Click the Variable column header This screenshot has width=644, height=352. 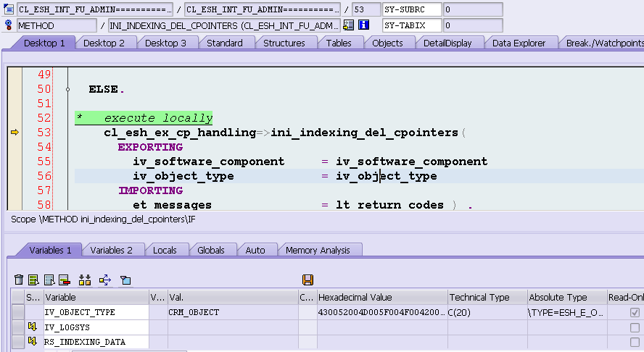click(x=96, y=297)
